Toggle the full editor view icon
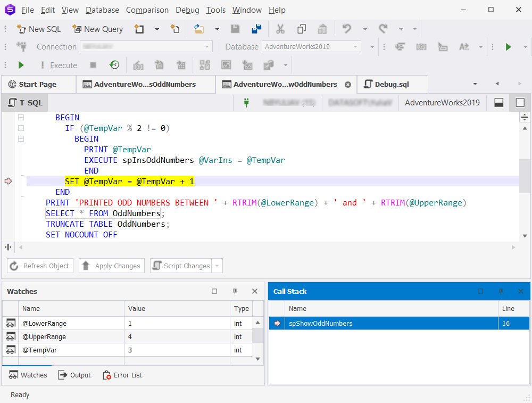 pos(520,103)
